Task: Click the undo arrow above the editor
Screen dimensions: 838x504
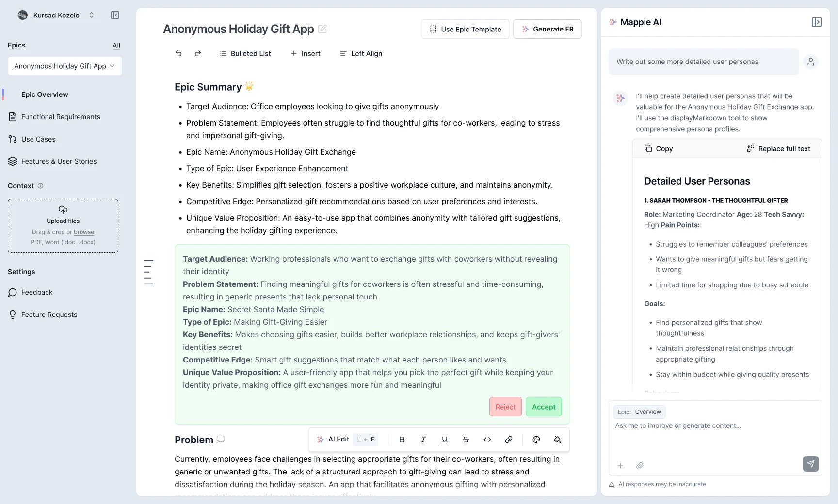Action: coord(178,53)
